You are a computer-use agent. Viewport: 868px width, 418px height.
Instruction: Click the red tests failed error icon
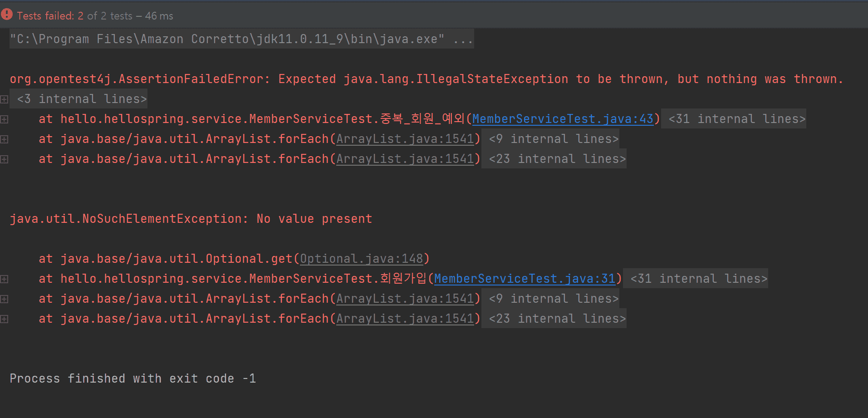(x=7, y=15)
